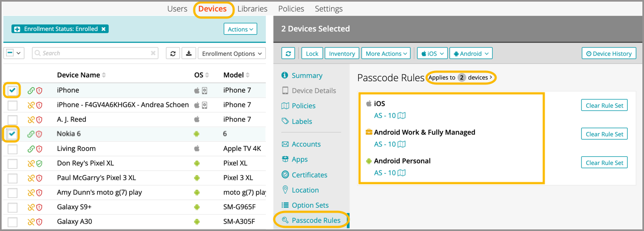Select the Living Room device checkbox
Viewport: 644px width, 231px height.
(x=12, y=149)
